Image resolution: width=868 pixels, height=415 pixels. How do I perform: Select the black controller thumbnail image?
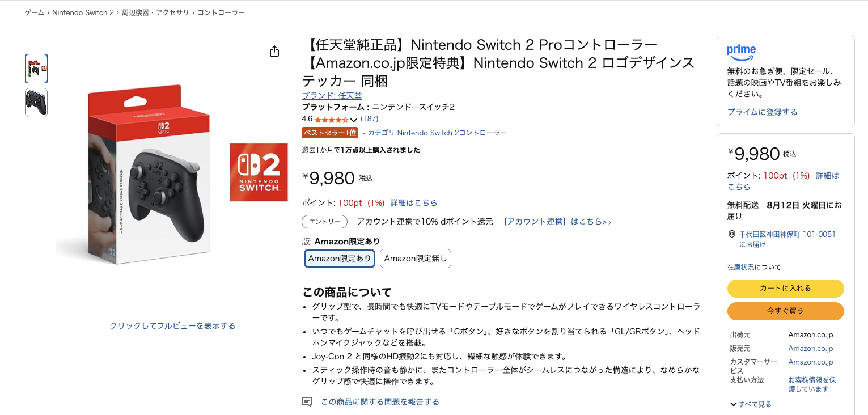[36, 103]
